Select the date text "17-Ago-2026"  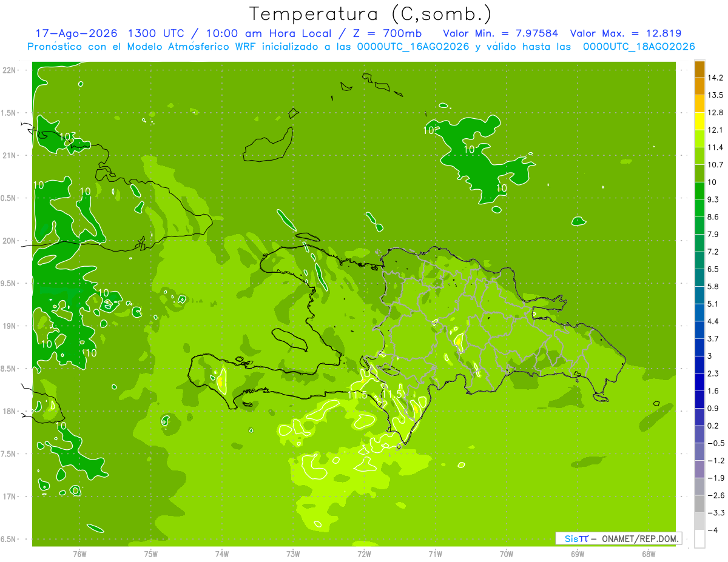click(75, 33)
